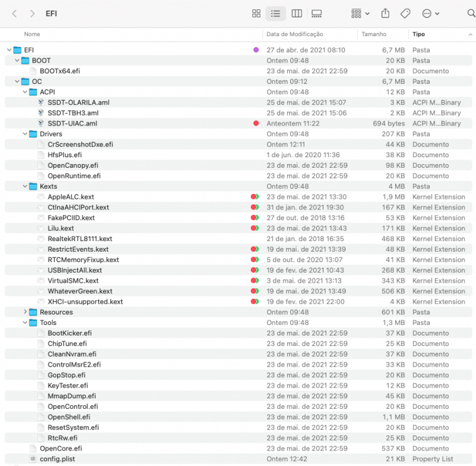The height and width of the screenshot is (466, 476).
Task: Select USBInjectAll.kext row
Action: pos(238,270)
